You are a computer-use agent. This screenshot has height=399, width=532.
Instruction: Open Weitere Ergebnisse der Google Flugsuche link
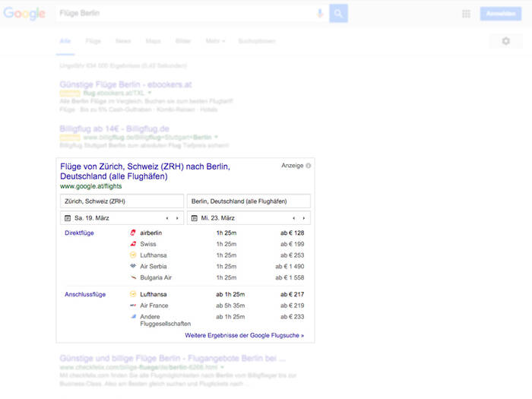tap(244, 334)
